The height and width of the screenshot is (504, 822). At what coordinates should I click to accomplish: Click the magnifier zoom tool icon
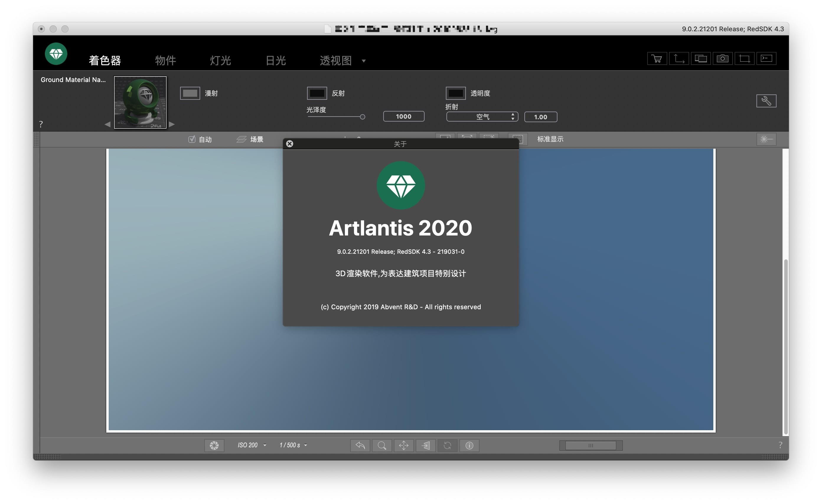click(x=382, y=445)
